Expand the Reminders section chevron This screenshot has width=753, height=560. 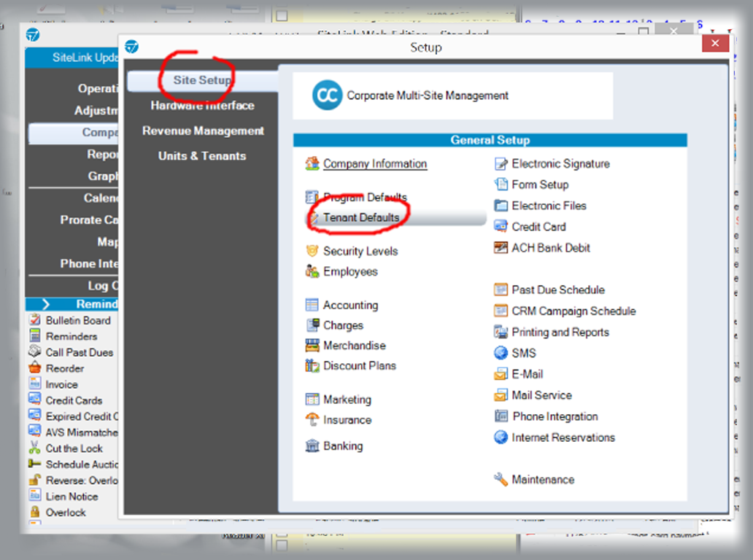coord(45,304)
